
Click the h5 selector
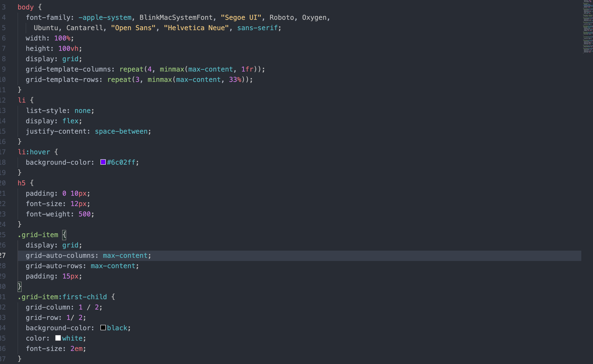(21, 183)
